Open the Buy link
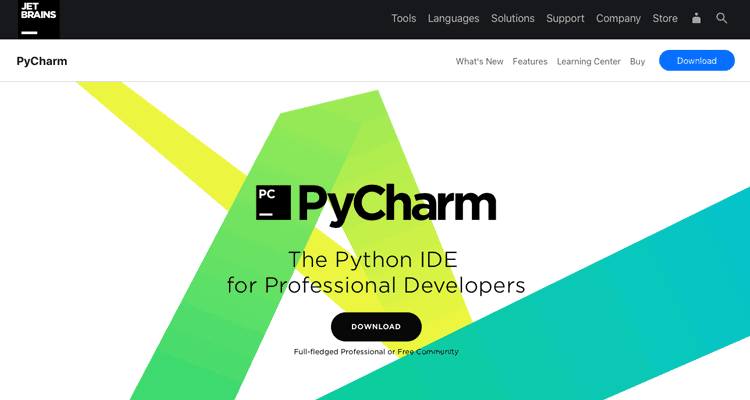 point(637,61)
